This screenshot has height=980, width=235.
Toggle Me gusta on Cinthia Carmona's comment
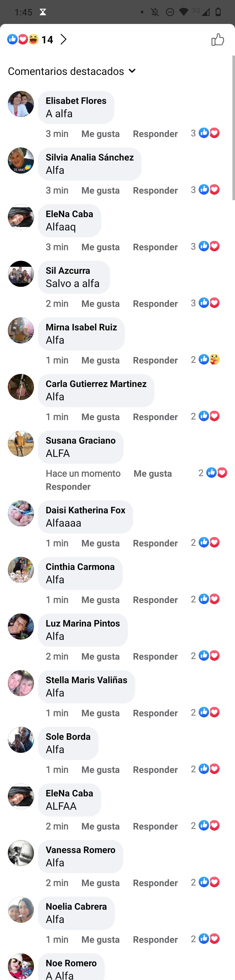point(100,600)
